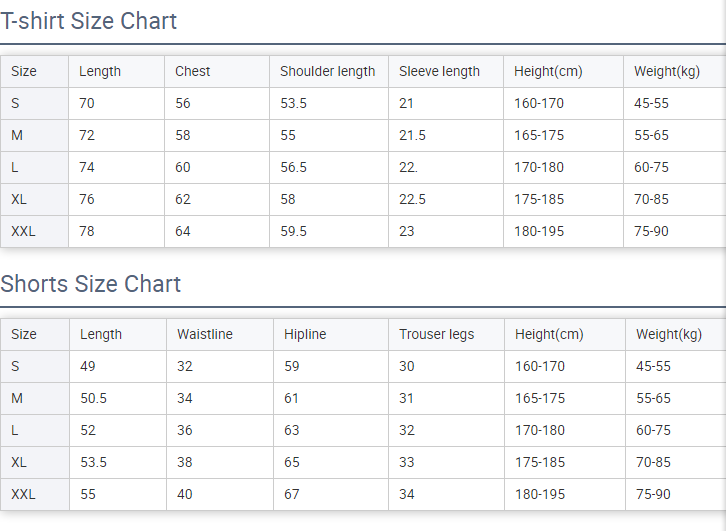Click T-shirt shoulder length value 53.5
Screen dimensions: 726x531
click(x=293, y=103)
